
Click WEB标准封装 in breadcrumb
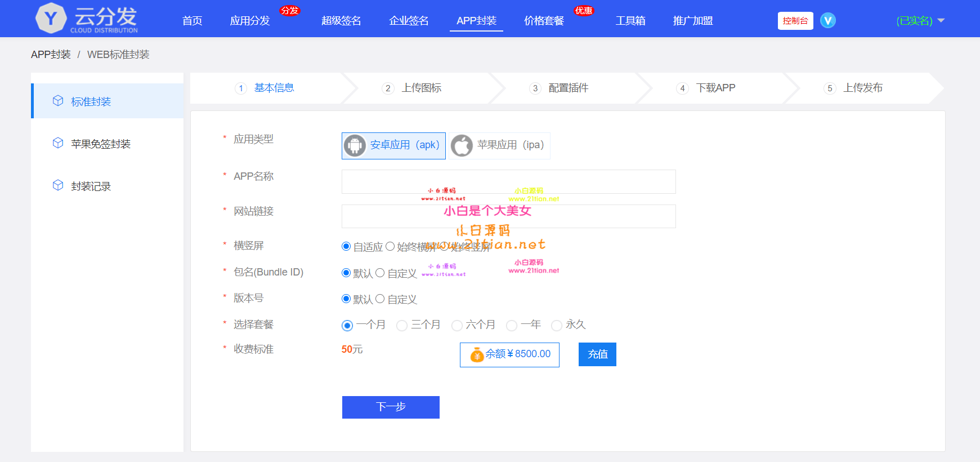point(118,55)
